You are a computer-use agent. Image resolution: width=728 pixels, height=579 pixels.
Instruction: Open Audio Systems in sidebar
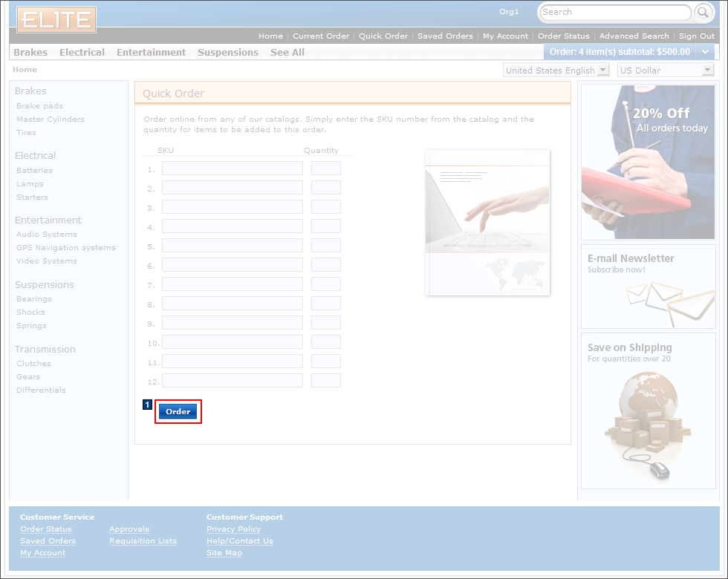[x=47, y=235]
